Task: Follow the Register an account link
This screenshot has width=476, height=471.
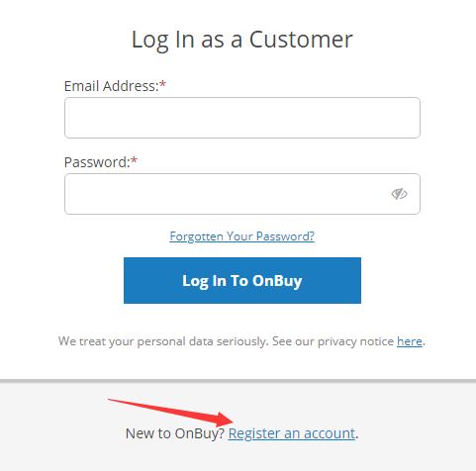Action: [292, 433]
